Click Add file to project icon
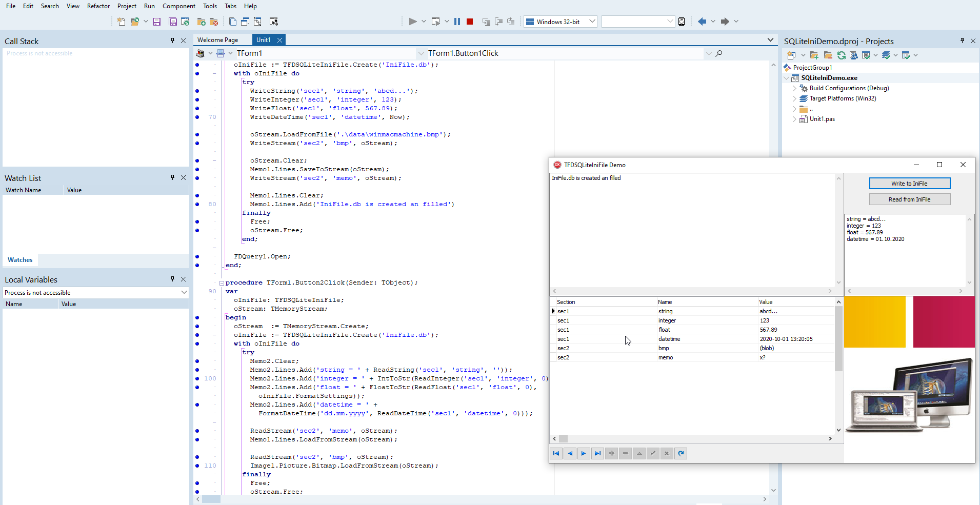The image size is (980, 505). tap(202, 22)
